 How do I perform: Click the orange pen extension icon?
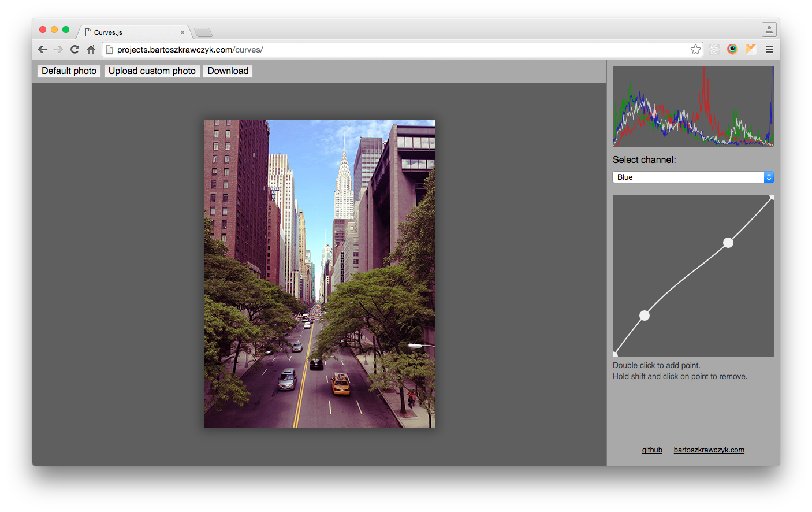751,49
